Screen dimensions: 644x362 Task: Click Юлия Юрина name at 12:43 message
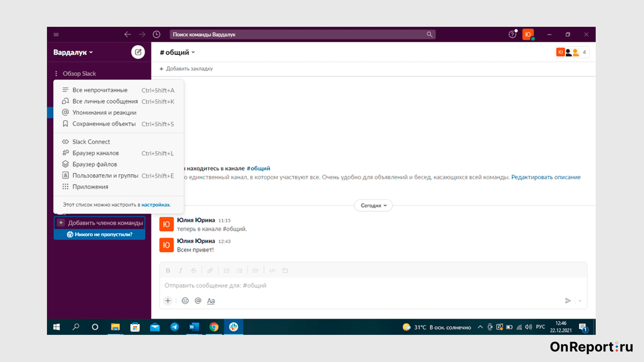click(x=196, y=241)
